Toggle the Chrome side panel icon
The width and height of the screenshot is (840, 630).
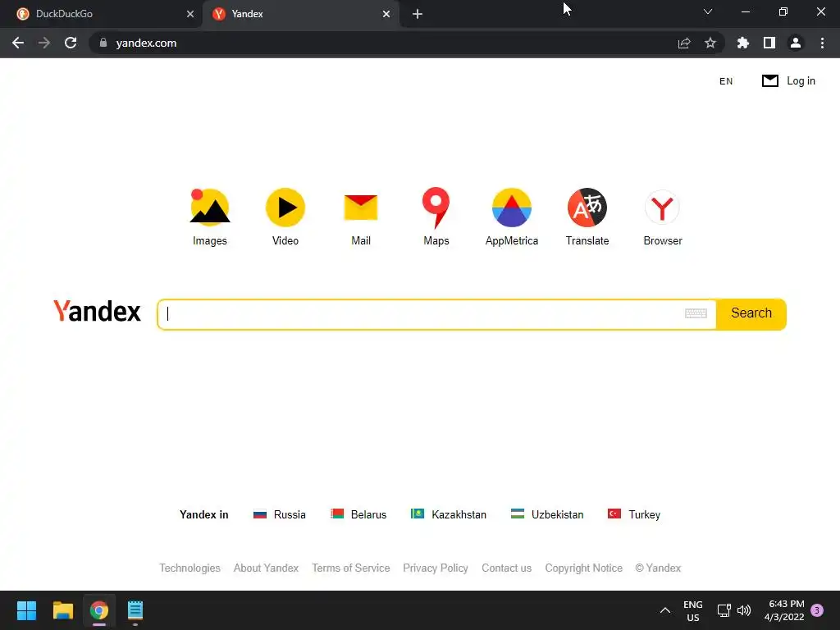pyautogui.click(x=769, y=43)
